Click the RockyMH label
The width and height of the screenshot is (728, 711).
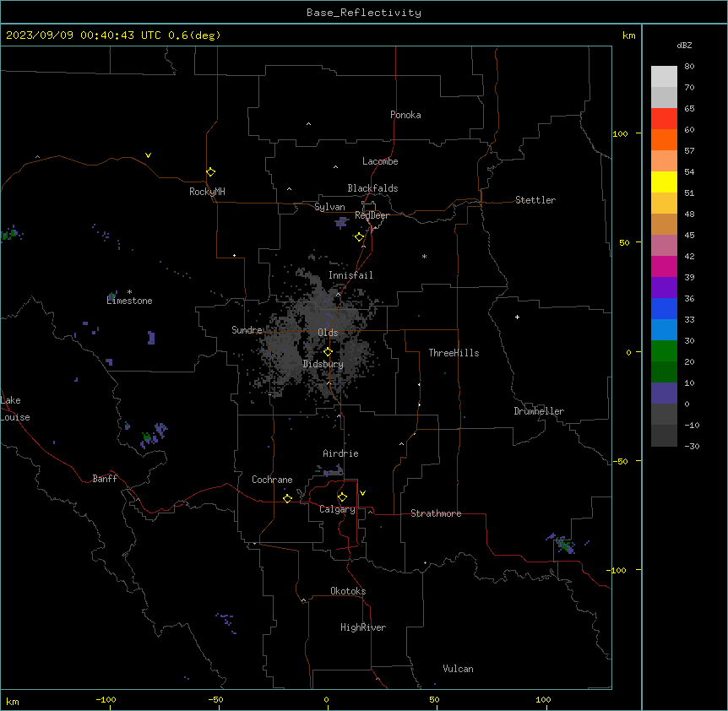207,192
